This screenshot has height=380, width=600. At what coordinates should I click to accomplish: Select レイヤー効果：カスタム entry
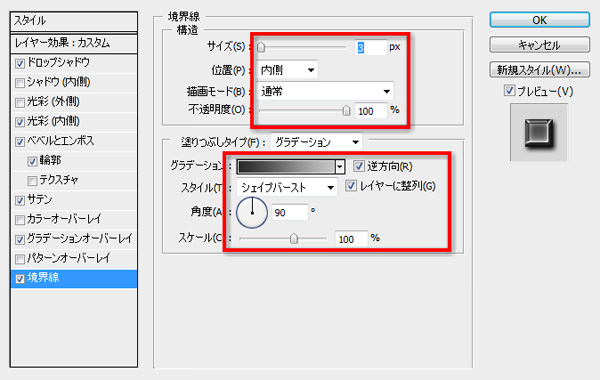[73, 43]
